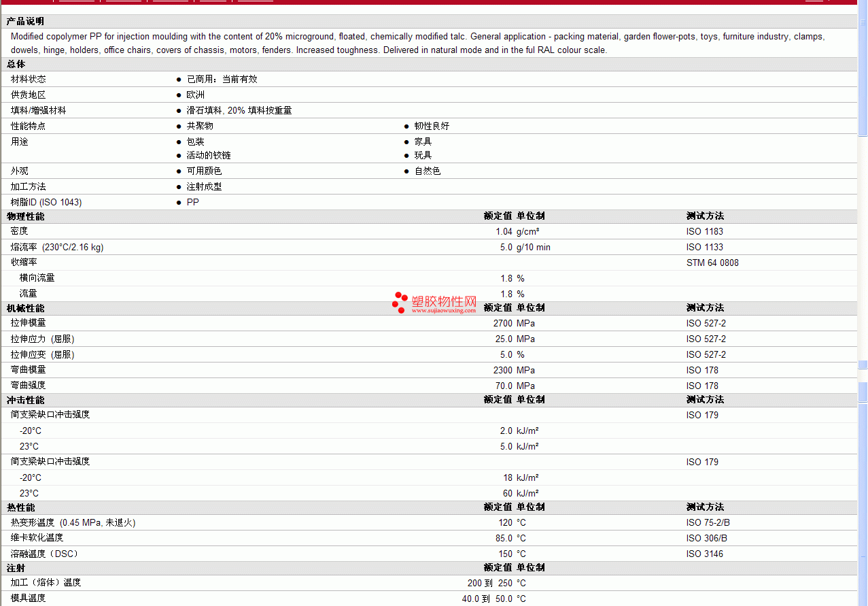Click the 共聚物 feature entry
868x606 pixels.
tap(200, 126)
